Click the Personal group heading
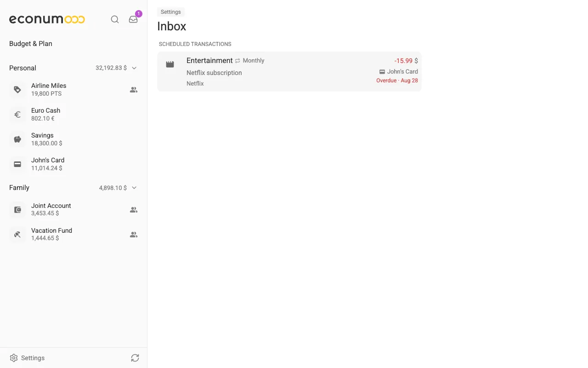This screenshot has height=368, width=588. click(x=23, y=68)
